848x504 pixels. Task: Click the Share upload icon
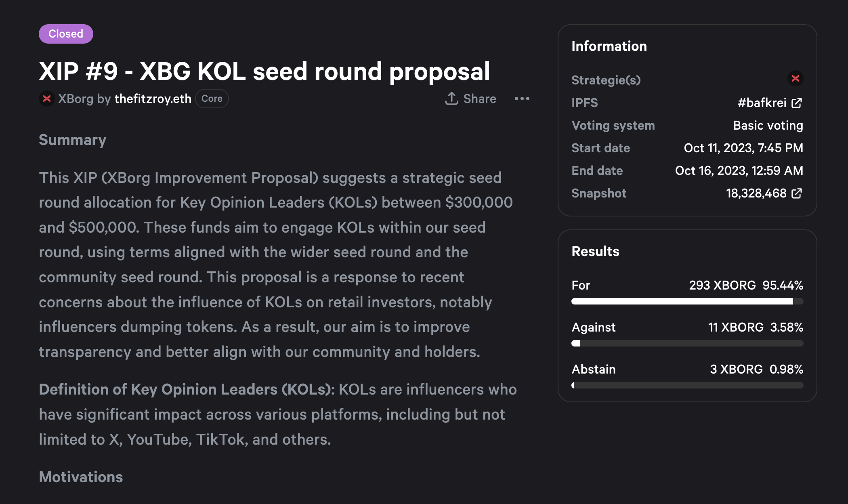(x=451, y=99)
